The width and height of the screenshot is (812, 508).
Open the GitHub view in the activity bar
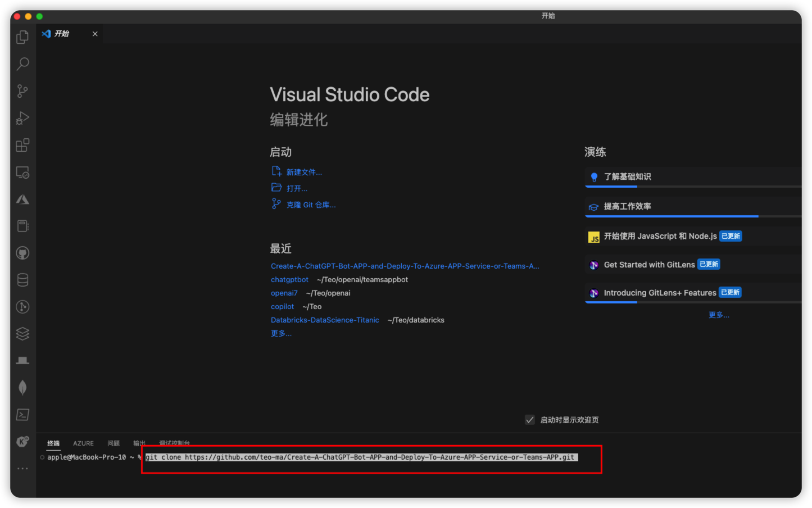(x=22, y=253)
